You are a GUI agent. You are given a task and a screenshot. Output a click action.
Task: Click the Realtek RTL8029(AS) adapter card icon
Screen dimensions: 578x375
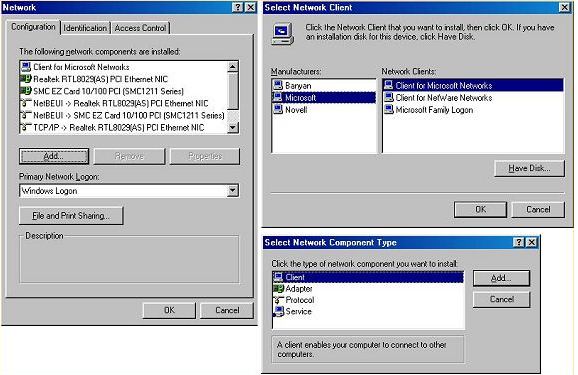coord(26,79)
